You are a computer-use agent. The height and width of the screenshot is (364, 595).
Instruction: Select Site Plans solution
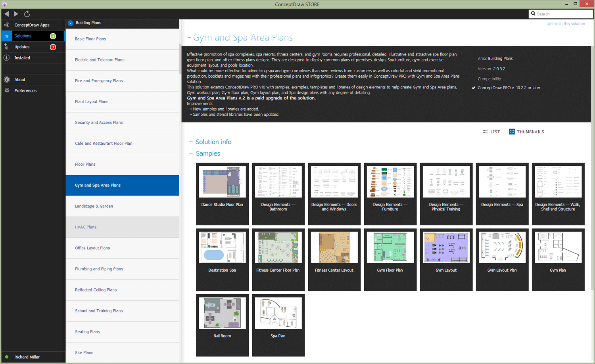[122, 353]
